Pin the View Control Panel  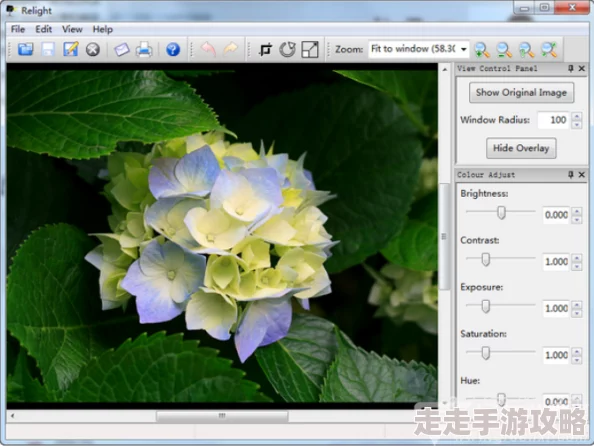tap(571, 68)
